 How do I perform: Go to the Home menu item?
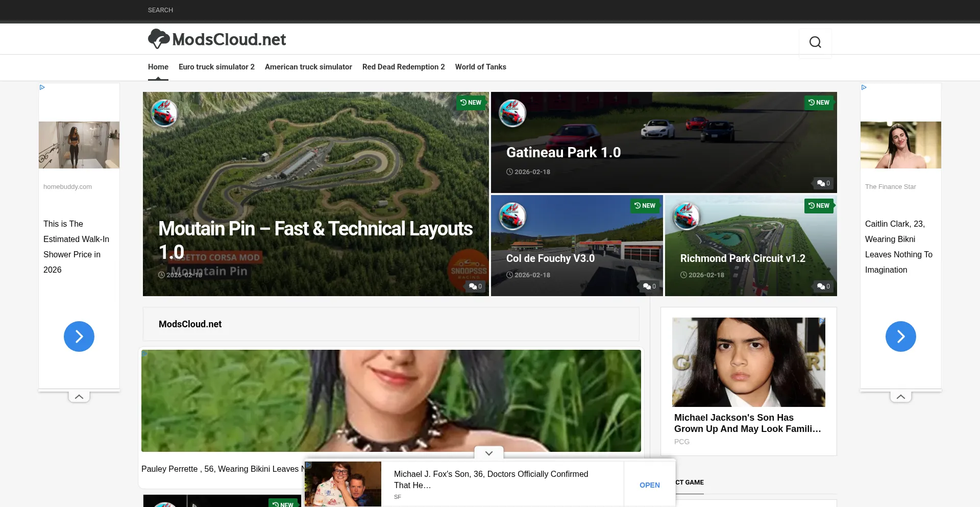click(158, 67)
